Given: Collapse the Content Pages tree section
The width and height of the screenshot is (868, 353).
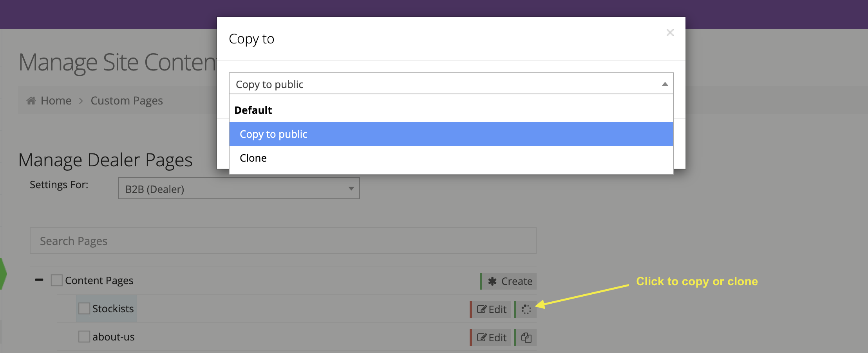Looking at the screenshot, I should pyautogui.click(x=39, y=280).
